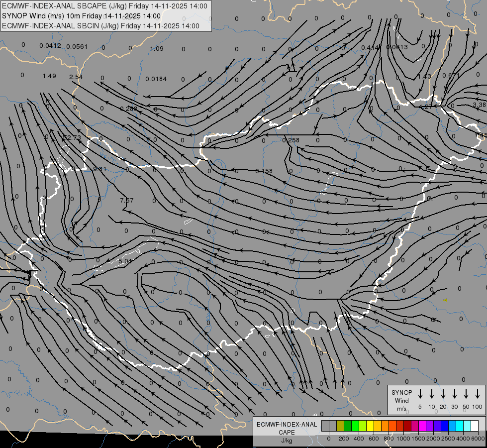
Task: Click the 6000 tick label on CAPE scale
Action: click(x=478, y=439)
